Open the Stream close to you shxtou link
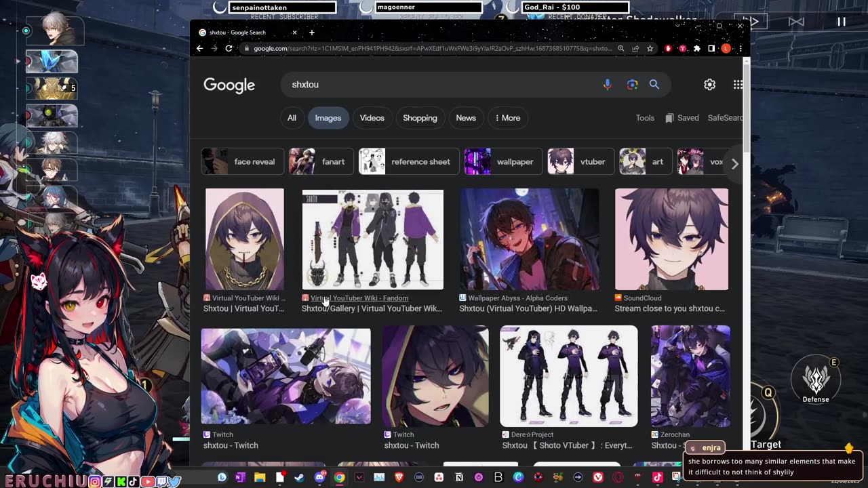Viewport: 868px width, 488px height. pos(669,309)
